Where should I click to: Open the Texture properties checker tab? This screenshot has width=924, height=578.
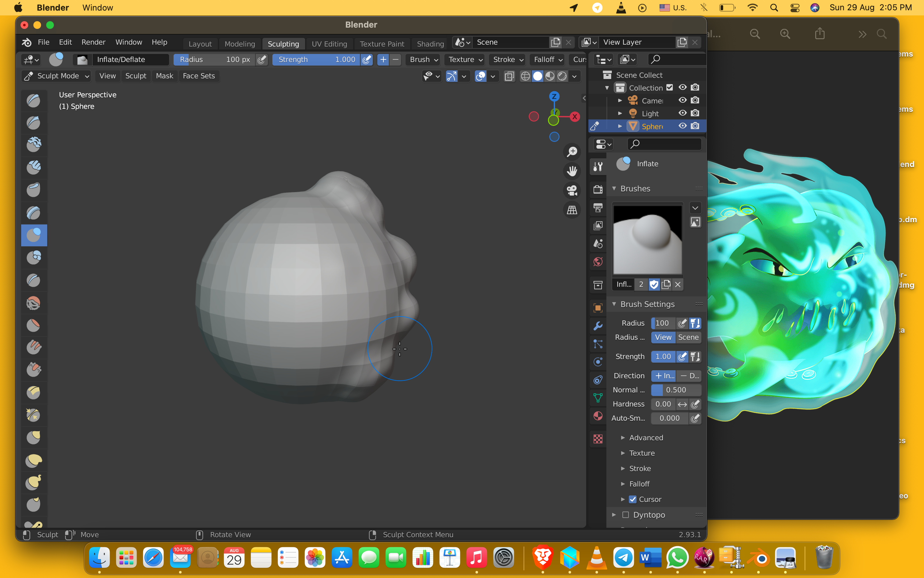[x=598, y=439]
